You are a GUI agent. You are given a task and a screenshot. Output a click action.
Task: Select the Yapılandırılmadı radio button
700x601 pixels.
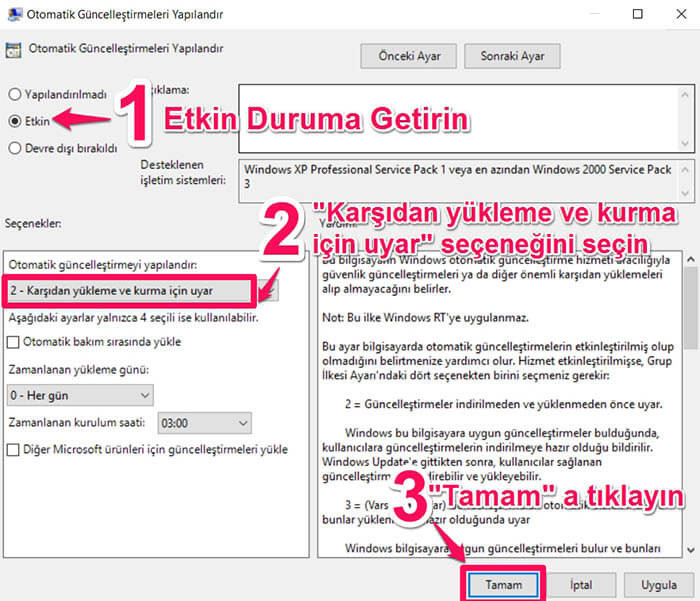(15, 94)
